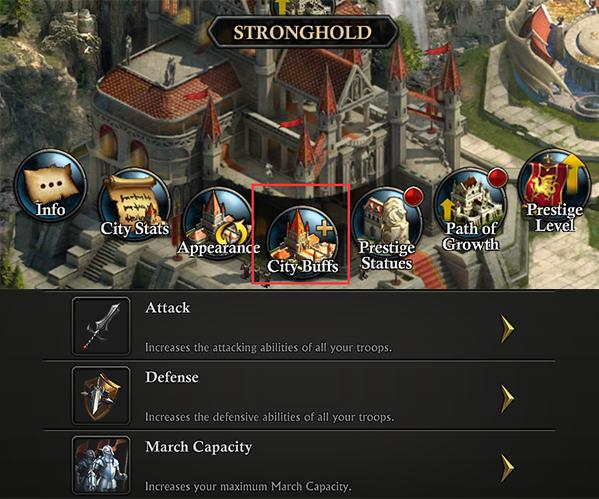
Task: Click the Path of Growth red notification dot
Action: [498, 177]
